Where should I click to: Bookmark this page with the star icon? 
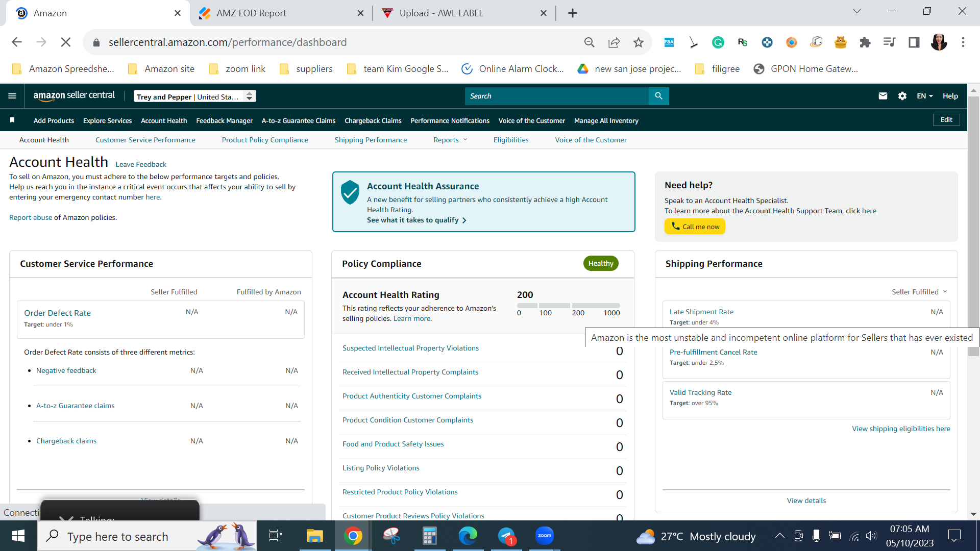(x=638, y=42)
